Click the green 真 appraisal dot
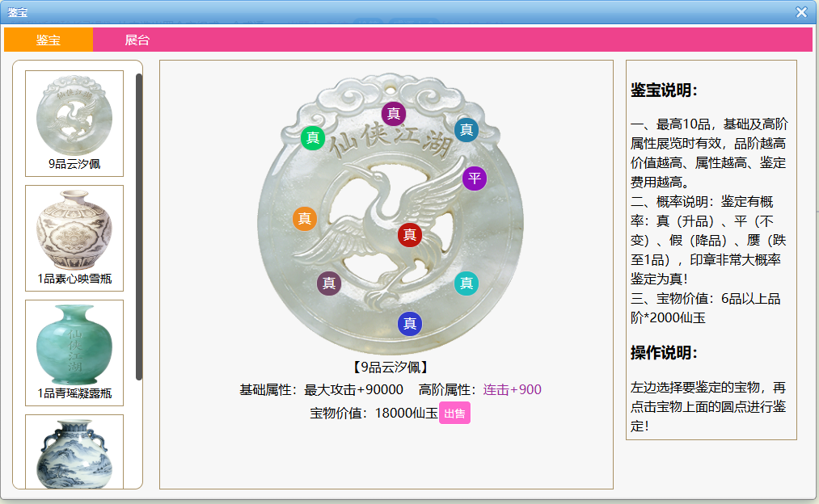Viewport: 819px width, 504px height. 313,138
